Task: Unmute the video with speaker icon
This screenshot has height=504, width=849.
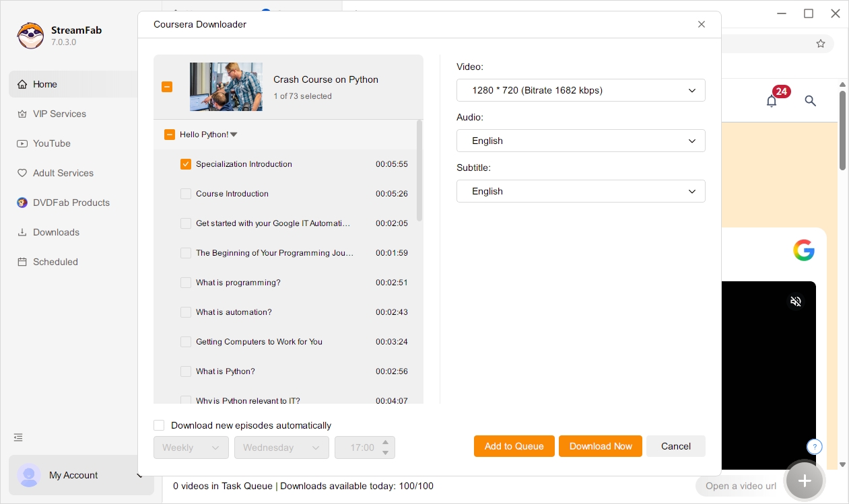Action: point(796,301)
